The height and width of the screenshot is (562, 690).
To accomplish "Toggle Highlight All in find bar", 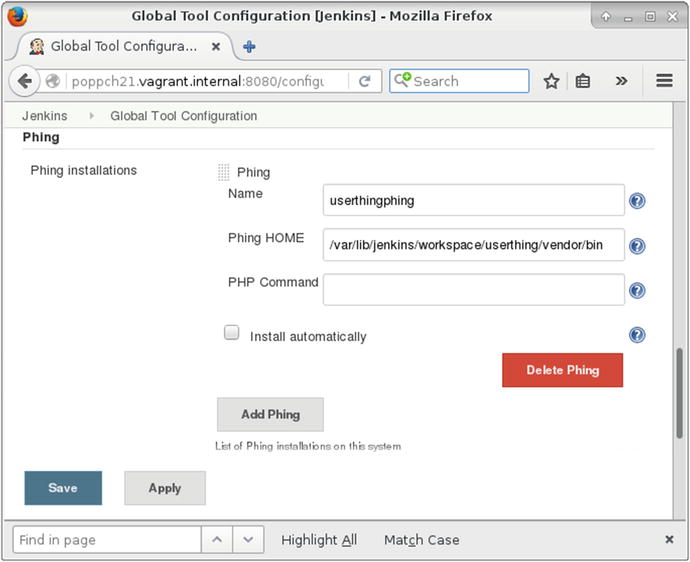I will point(318,540).
